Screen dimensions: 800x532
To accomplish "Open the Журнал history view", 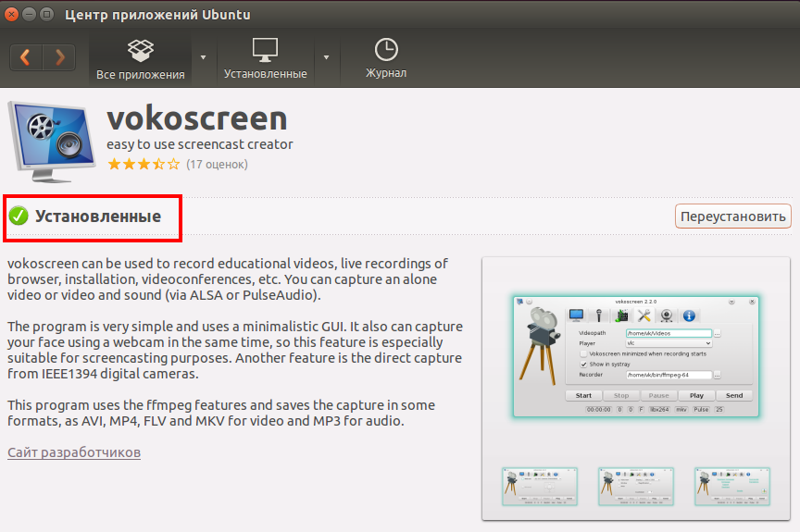I will click(386, 59).
